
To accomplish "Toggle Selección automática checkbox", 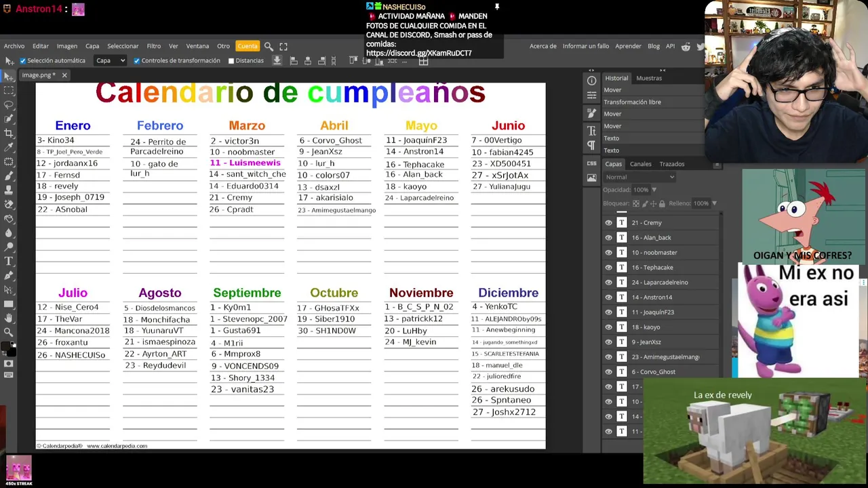I will pos(22,61).
